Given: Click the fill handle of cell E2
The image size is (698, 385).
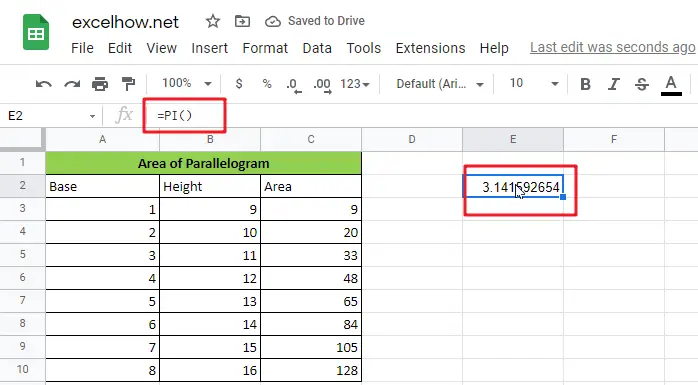Looking at the screenshot, I should point(563,197).
